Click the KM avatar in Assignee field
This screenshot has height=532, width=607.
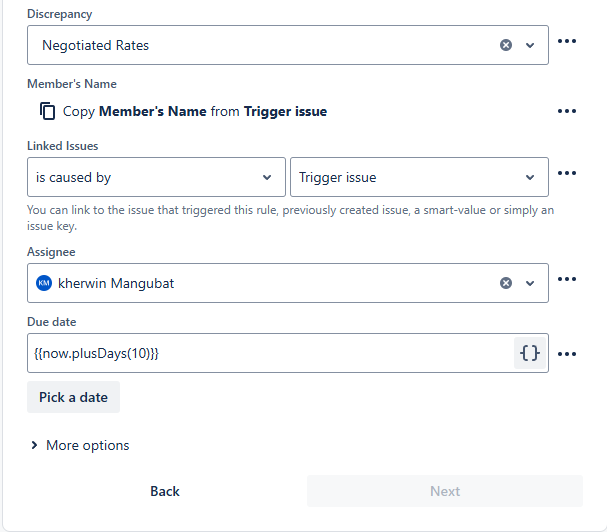click(44, 283)
